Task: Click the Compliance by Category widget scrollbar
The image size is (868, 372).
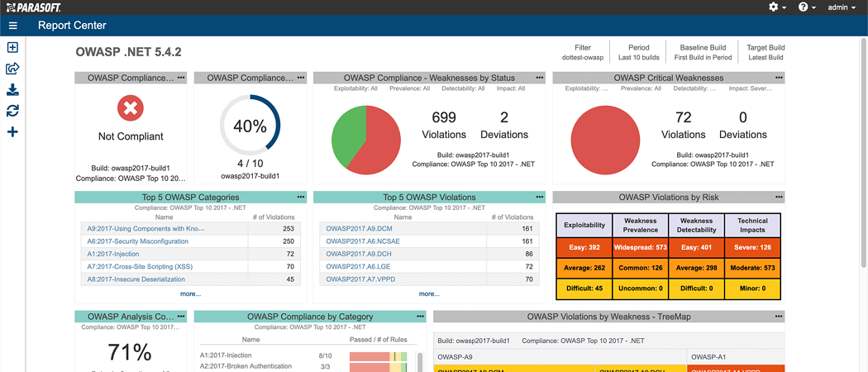Action: coord(420,362)
